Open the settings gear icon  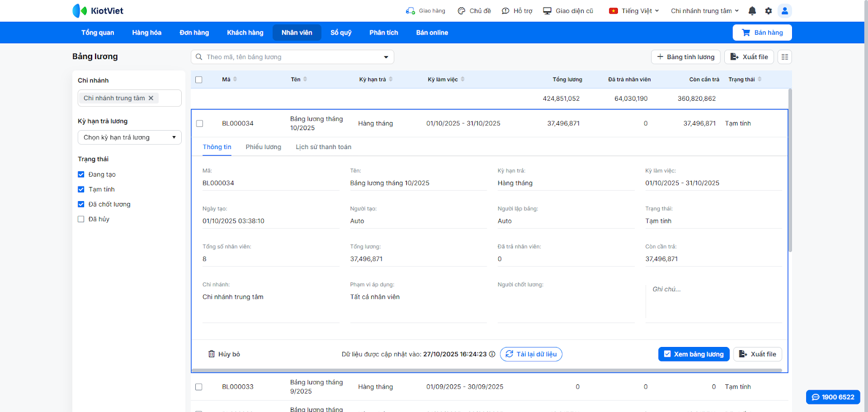click(768, 11)
